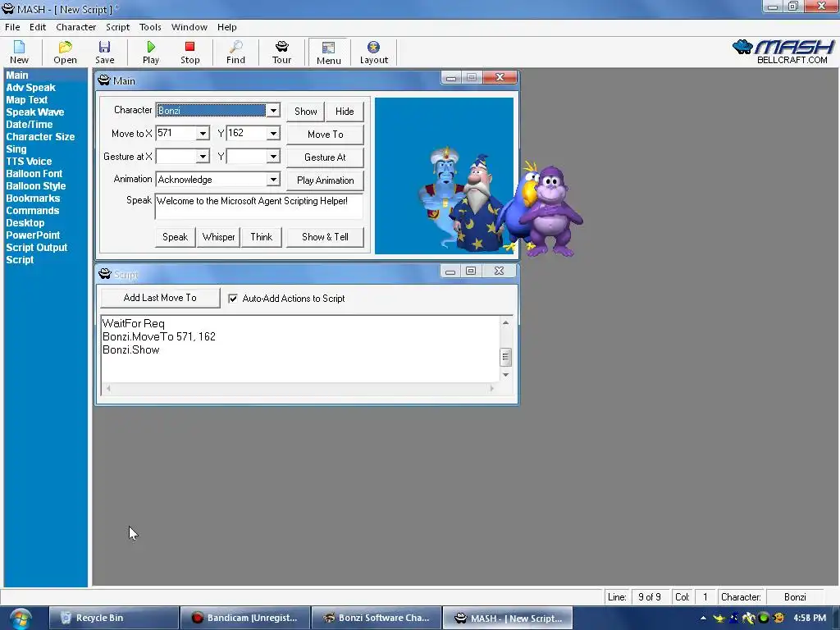Show hidden tray icons arrow
This screenshot has width=840, height=630.
point(703,619)
